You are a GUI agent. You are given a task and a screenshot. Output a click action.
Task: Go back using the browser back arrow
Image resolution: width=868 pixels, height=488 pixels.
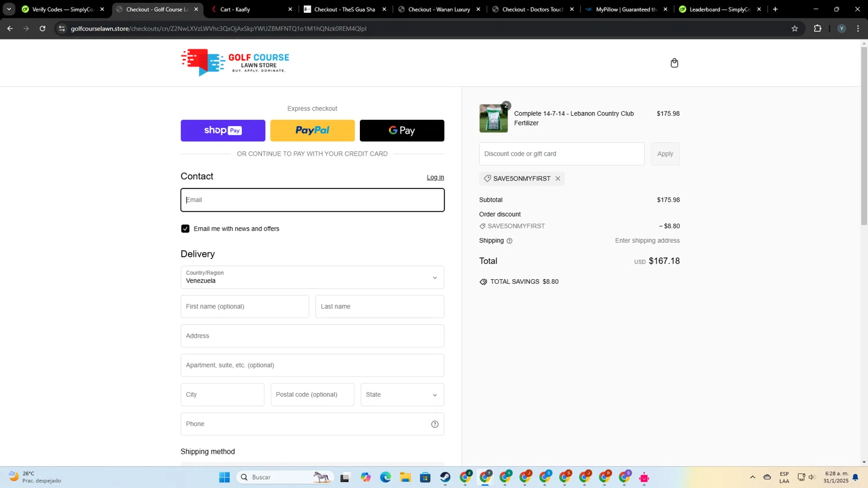point(10,28)
